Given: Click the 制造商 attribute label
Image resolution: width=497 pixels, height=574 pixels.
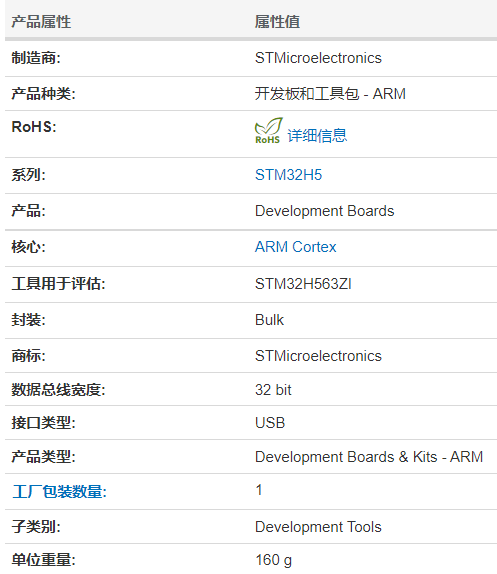Looking at the screenshot, I should pyautogui.click(x=36, y=58).
